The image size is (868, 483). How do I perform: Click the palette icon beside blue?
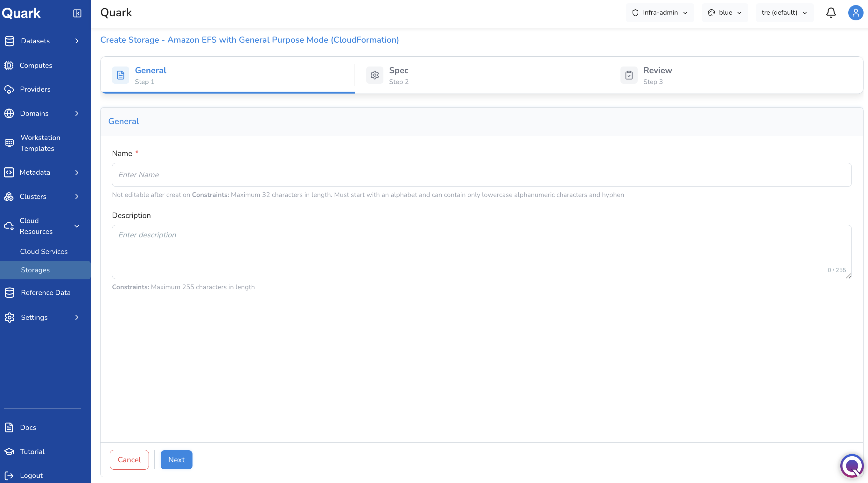(x=711, y=13)
